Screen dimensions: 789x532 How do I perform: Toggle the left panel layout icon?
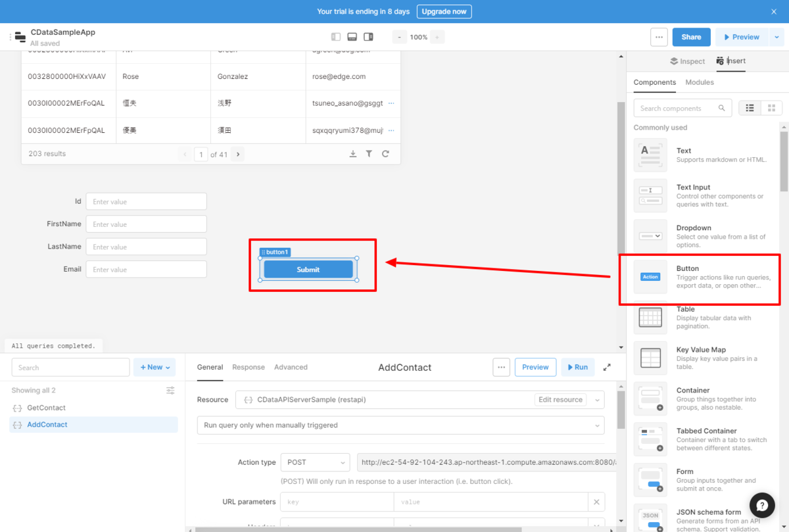click(336, 37)
